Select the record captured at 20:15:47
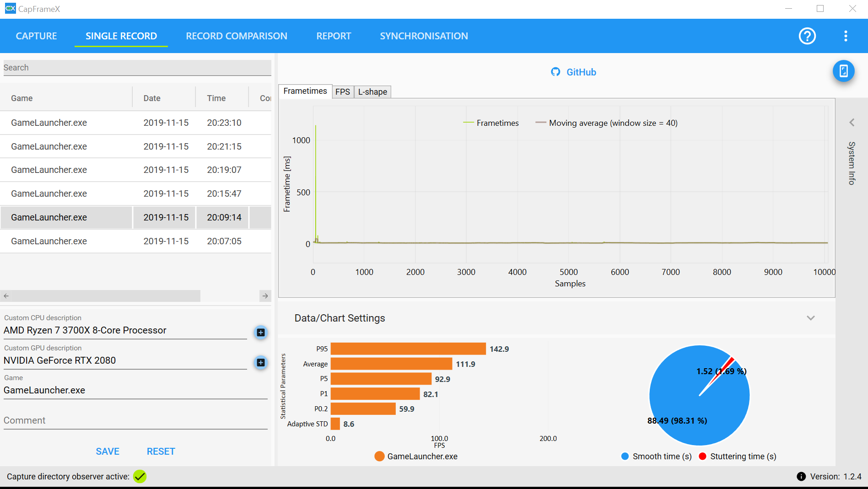 click(x=135, y=193)
